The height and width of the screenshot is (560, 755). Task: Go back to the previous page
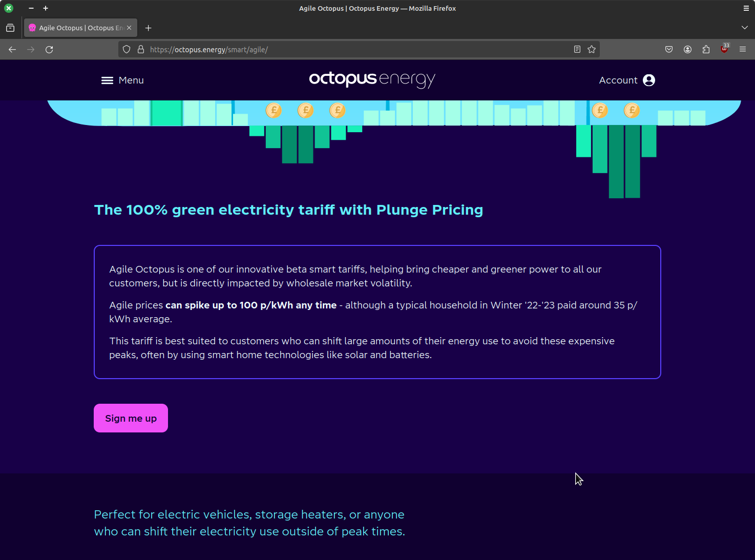click(12, 50)
